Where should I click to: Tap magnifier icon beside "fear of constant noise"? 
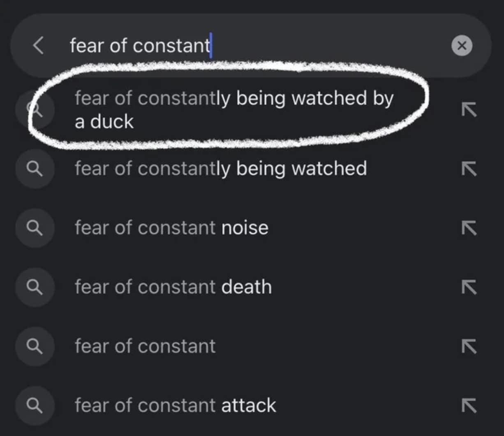[35, 228]
